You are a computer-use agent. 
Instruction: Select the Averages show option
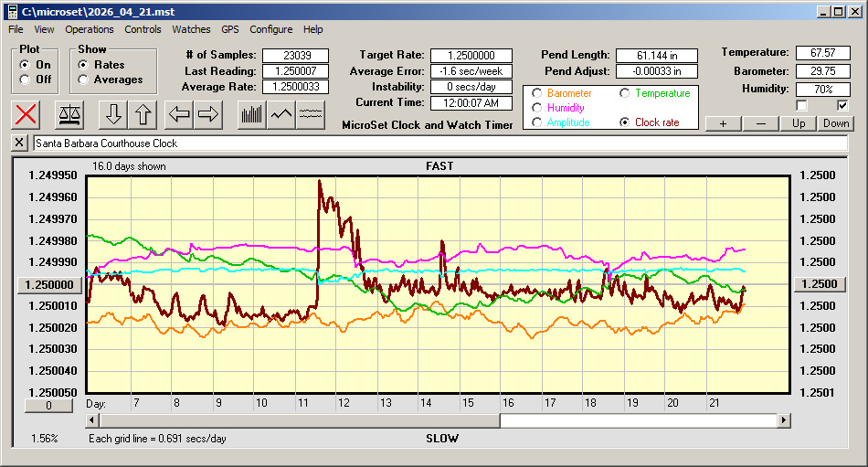pyautogui.click(x=83, y=80)
